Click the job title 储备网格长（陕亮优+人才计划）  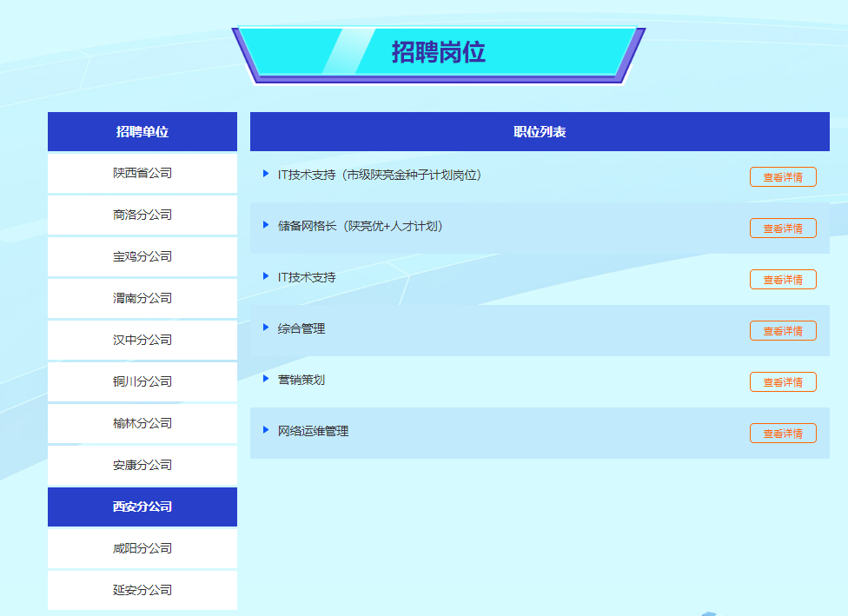coord(361,226)
